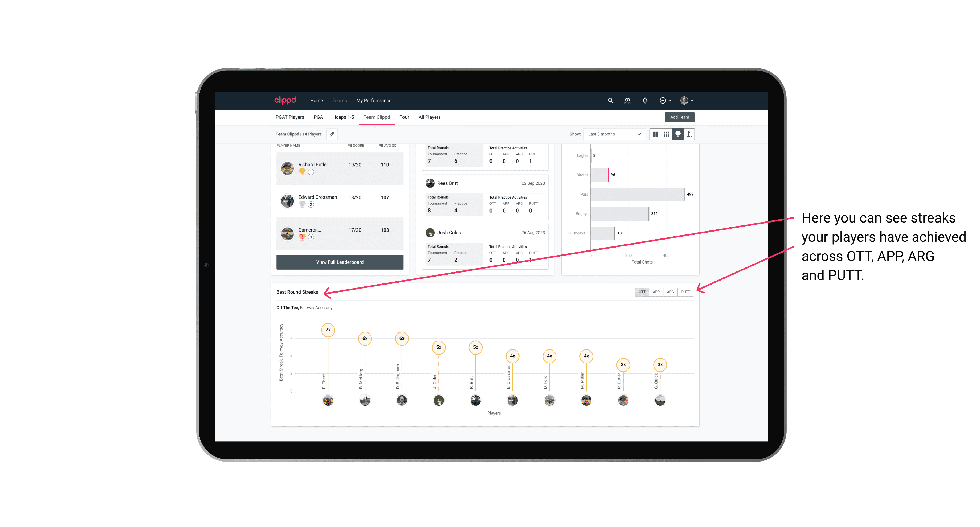
Task: Select the Team Clippd tab
Action: (375, 117)
